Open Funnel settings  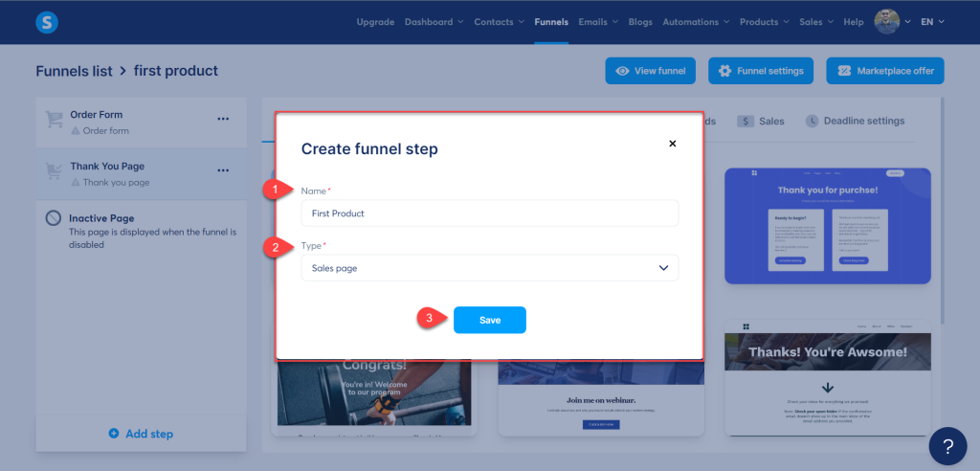(761, 71)
